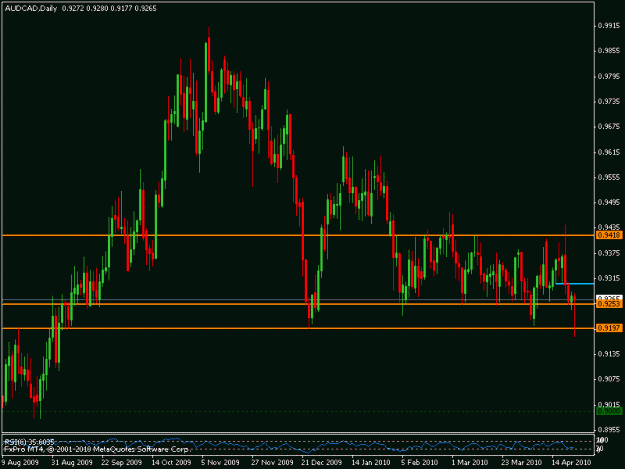Click the 23 Mar 2010 date label
The image size is (625, 469).
pyautogui.click(x=521, y=462)
